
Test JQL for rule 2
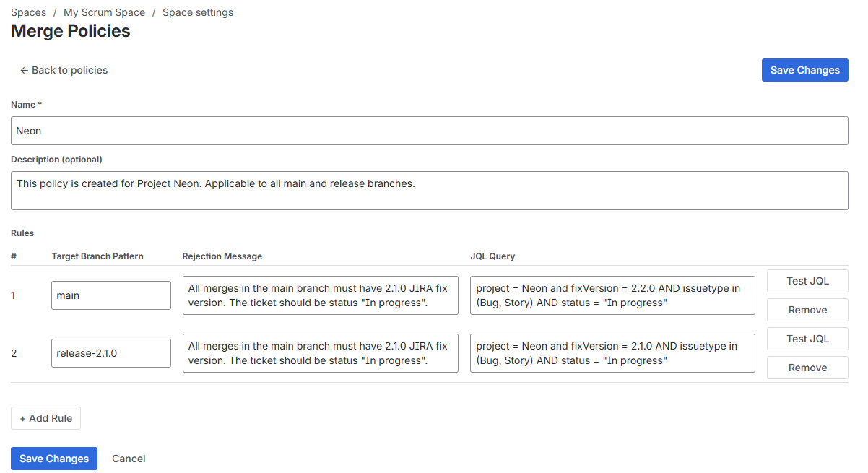pyautogui.click(x=807, y=339)
